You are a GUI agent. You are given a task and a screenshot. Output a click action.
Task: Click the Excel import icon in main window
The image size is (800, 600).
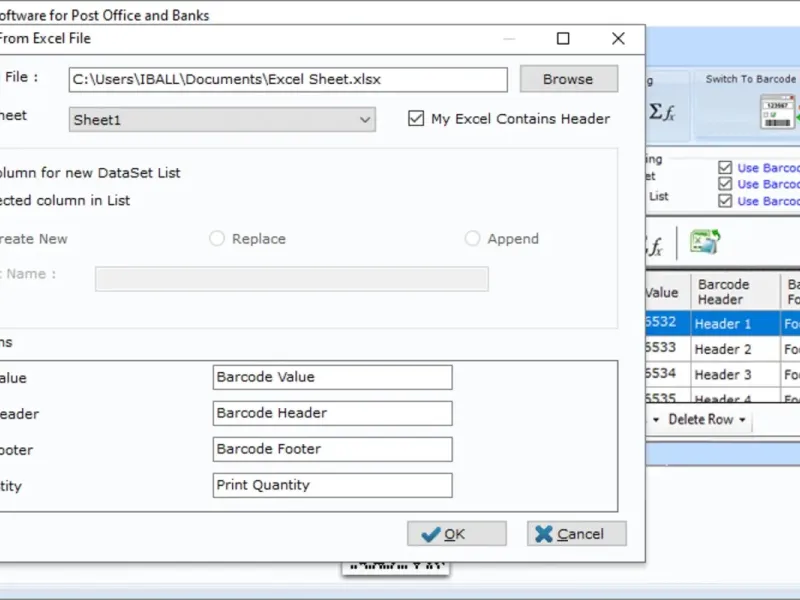[705, 242]
